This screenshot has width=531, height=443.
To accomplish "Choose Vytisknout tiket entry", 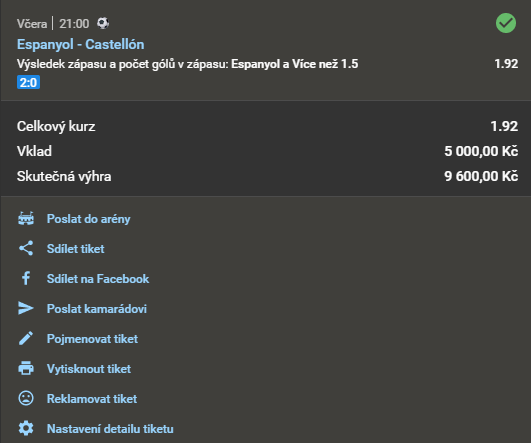I will click(89, 368).
